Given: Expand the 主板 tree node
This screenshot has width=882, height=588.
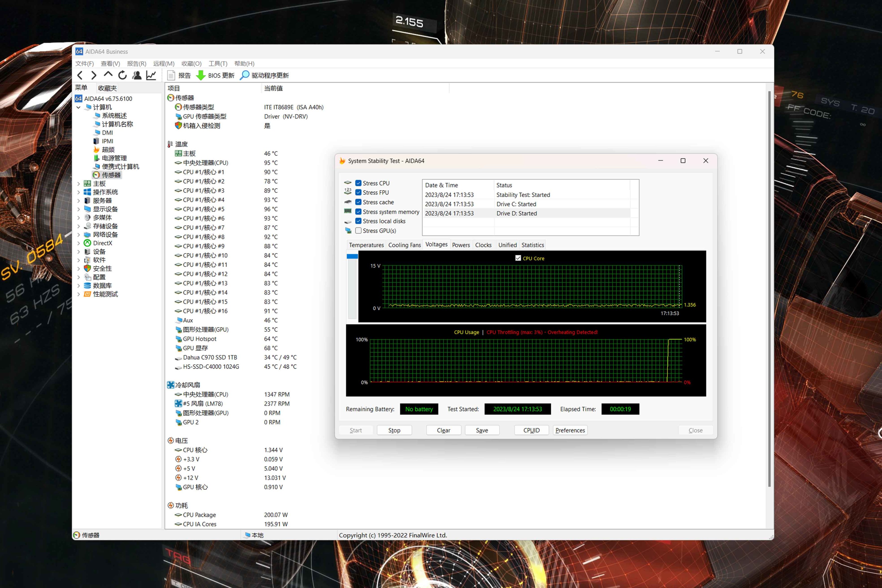Looking at the screenshot, I should pyautogui.click(x=78, y=184).
